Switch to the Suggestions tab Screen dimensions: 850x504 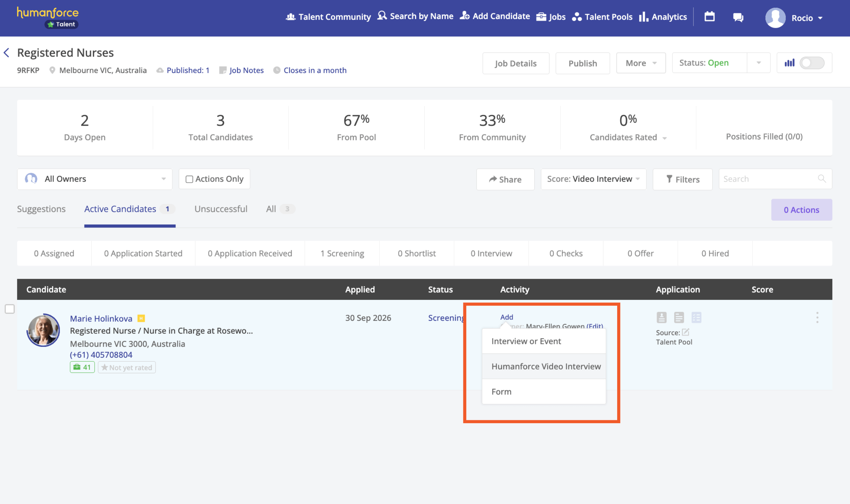pos(41,209)
